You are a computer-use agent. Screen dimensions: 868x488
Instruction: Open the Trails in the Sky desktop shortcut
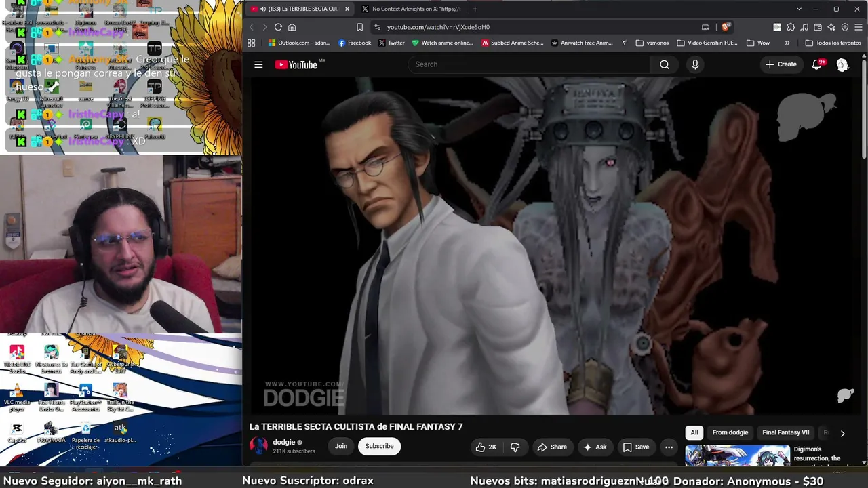coord(120,398)
